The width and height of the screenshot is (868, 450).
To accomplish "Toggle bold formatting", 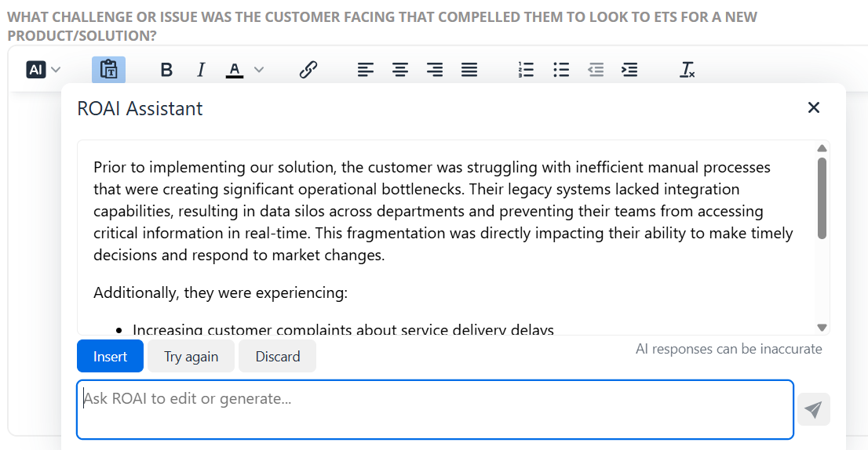I will pos(166,70).
